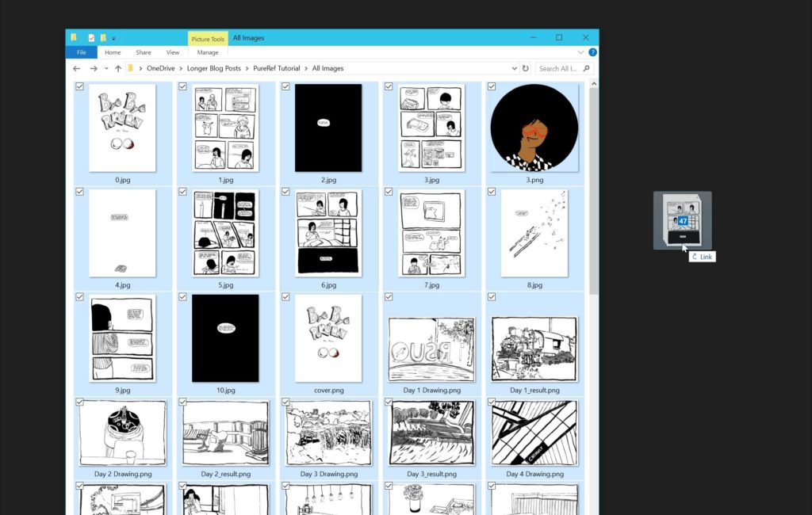Select the Day 2 Drawing.png thumbnail
Screen dimensions: 812x515
tap(123, 433)
